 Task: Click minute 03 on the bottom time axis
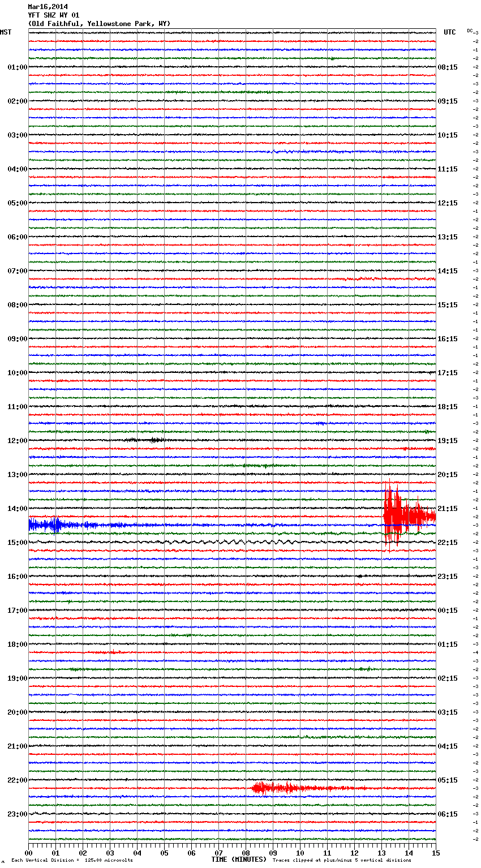coord(110,853)
